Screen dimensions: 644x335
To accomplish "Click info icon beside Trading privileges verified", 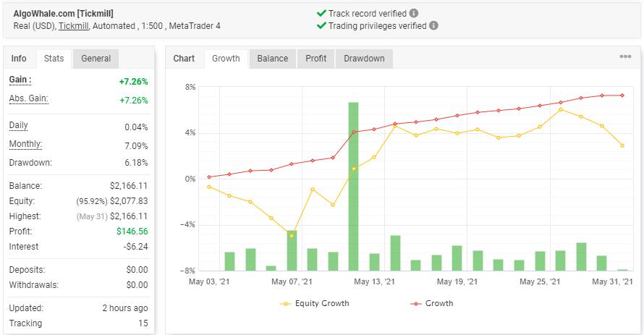I will pos(433,25).
